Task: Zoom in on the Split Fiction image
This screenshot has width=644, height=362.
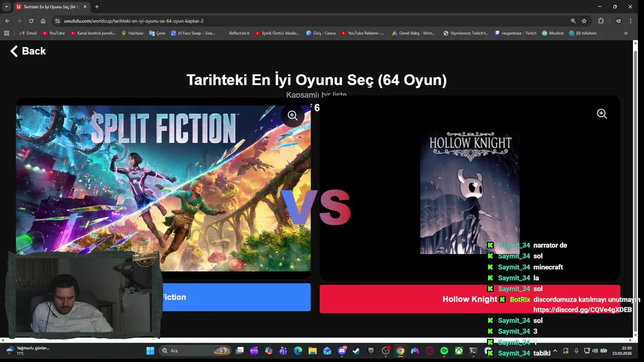Action: point(292,115)
